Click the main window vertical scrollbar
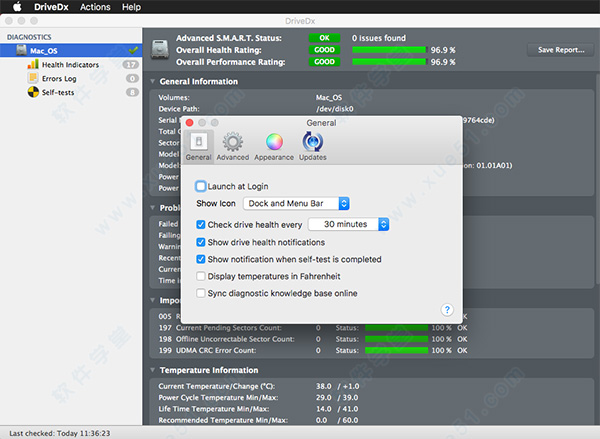Screen dimensions: 600x439 [598, 178]
